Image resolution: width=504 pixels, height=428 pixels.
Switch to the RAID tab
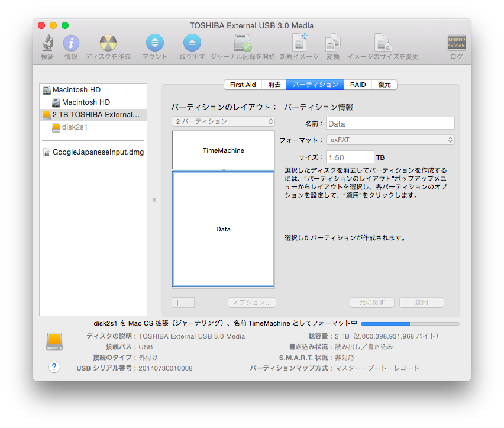click(358, 85)
